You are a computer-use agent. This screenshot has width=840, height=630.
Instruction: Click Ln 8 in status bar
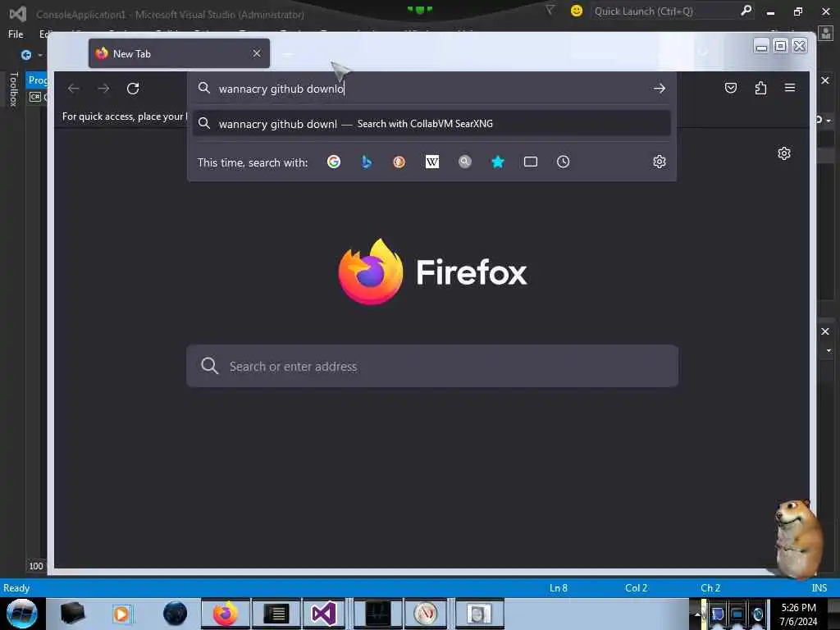[558, 587]
